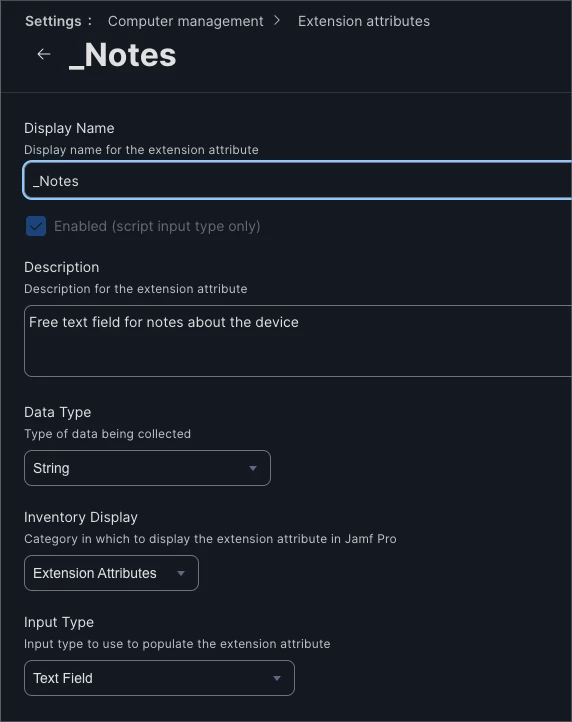Select the _Notes page heading

coord(123,56)
